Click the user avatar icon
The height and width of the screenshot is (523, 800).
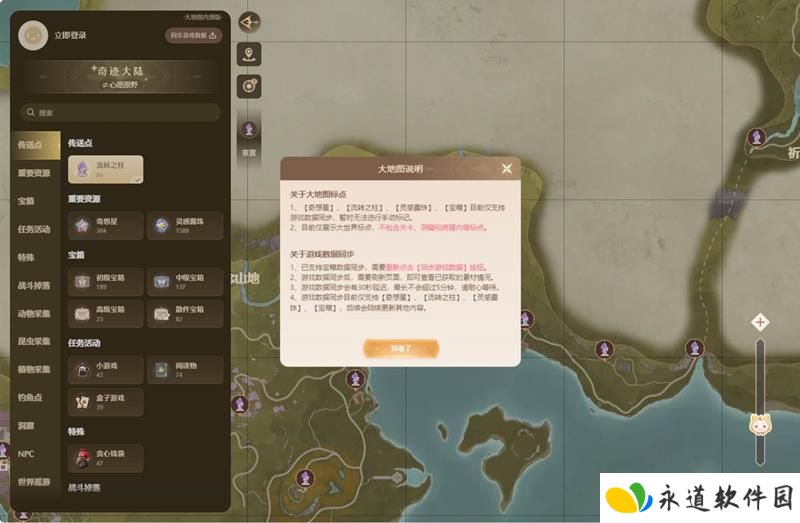click(x=33, y=35)
